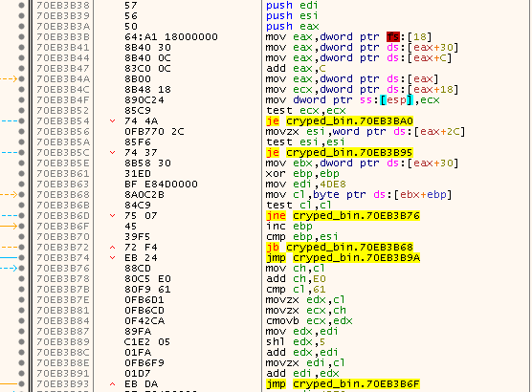
Task: Click jump arrow beside bytes EB 24
Action: point(112,258)
